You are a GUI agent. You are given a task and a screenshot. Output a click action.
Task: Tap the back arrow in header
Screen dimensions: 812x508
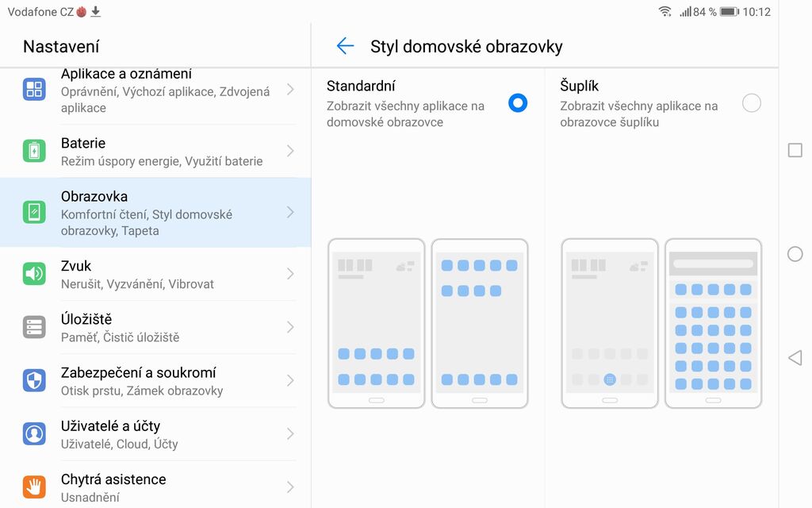pyautogui.click(x=345, y=46)
